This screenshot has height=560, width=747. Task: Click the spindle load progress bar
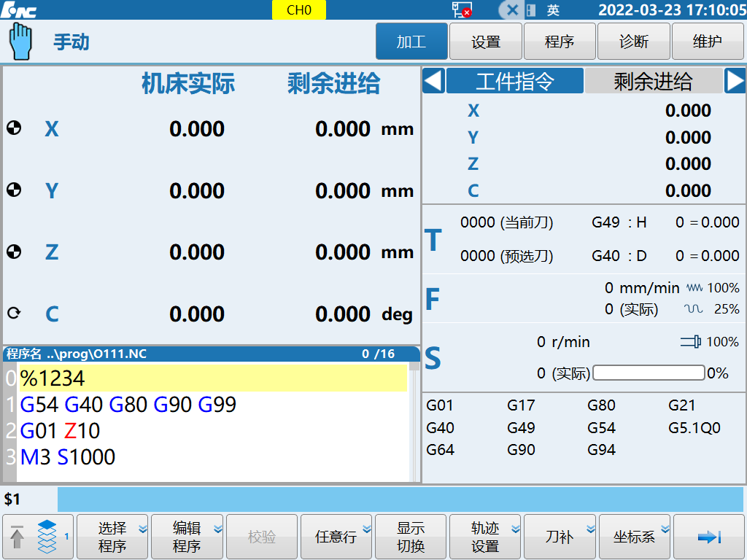[649, 373]
